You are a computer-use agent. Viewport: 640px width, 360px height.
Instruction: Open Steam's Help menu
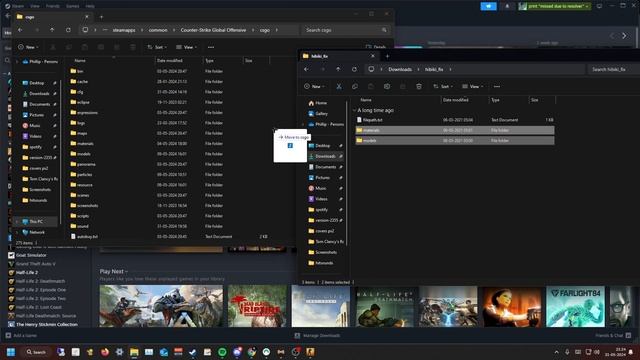(90, 6)
